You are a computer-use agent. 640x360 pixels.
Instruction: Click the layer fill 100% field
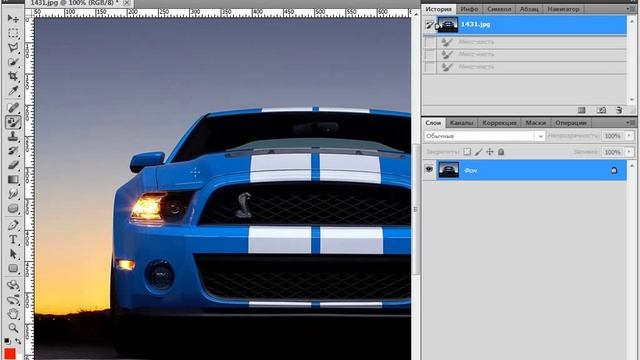612,152
